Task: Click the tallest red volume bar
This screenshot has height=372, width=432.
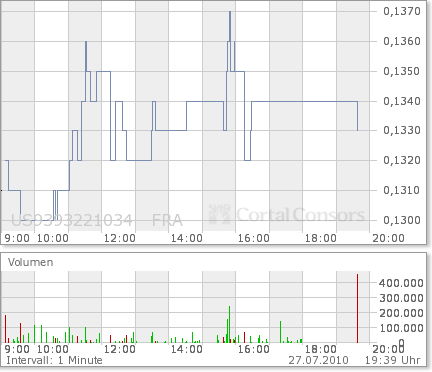Action: [x=358, y=308]
